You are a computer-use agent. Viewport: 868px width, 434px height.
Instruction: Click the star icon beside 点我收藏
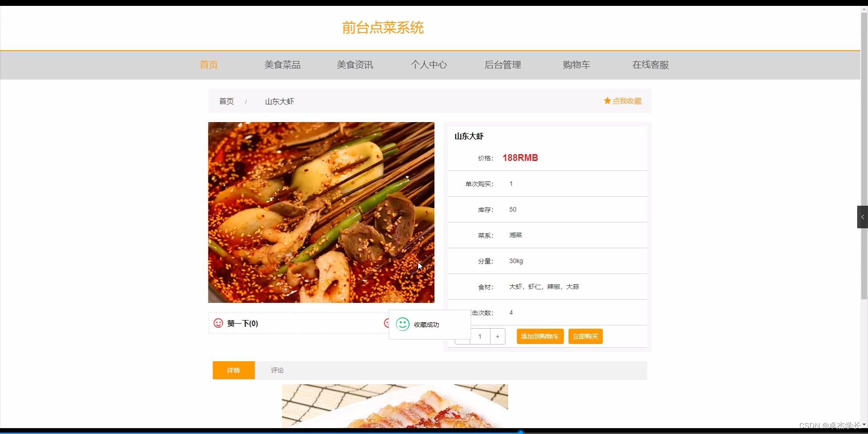pos(607,101)
